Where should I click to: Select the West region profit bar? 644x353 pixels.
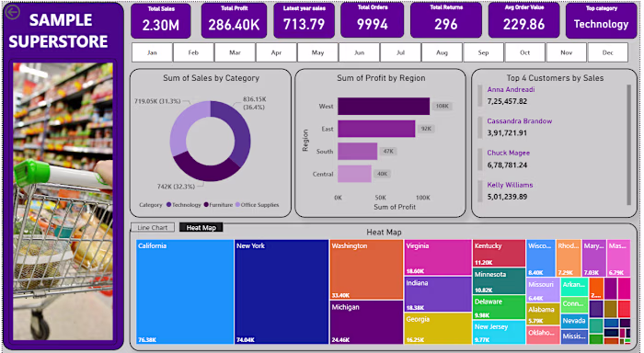click(384, 107)
